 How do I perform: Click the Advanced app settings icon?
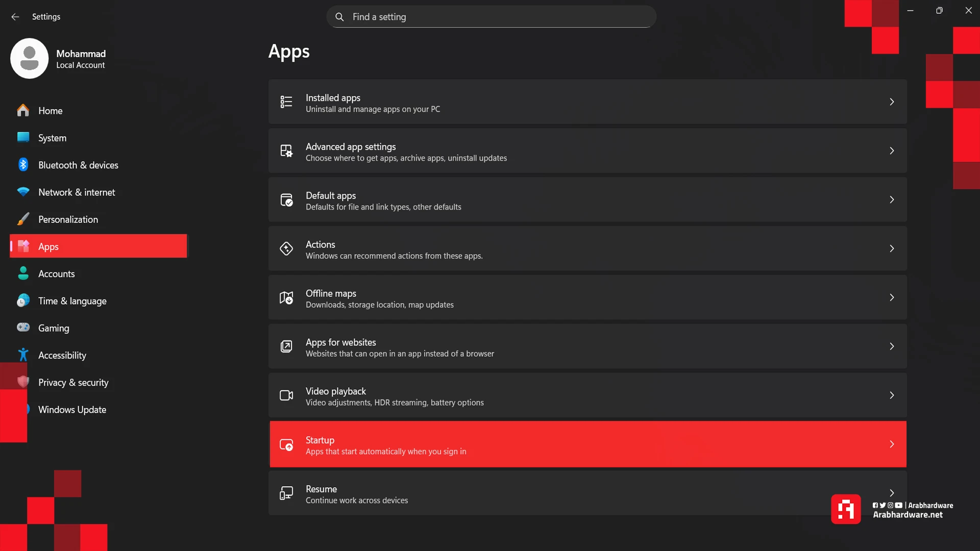coord(286,151)
